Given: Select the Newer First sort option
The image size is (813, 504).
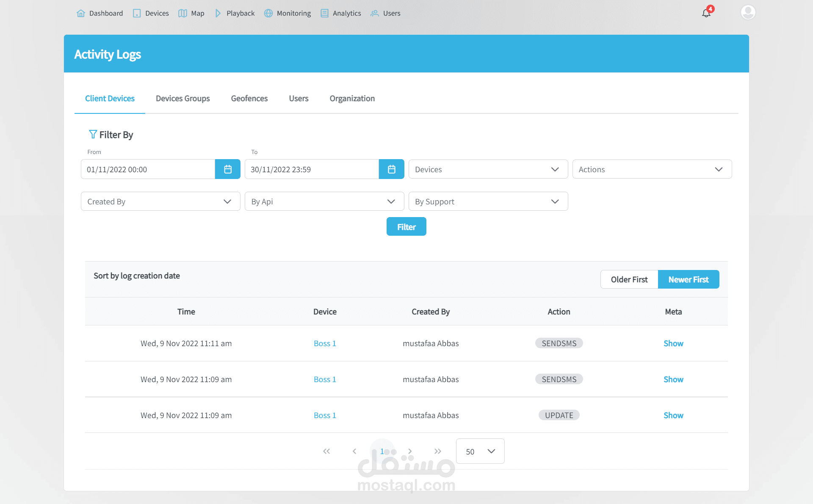Looking at the screenshot, I should click(688, 279).
